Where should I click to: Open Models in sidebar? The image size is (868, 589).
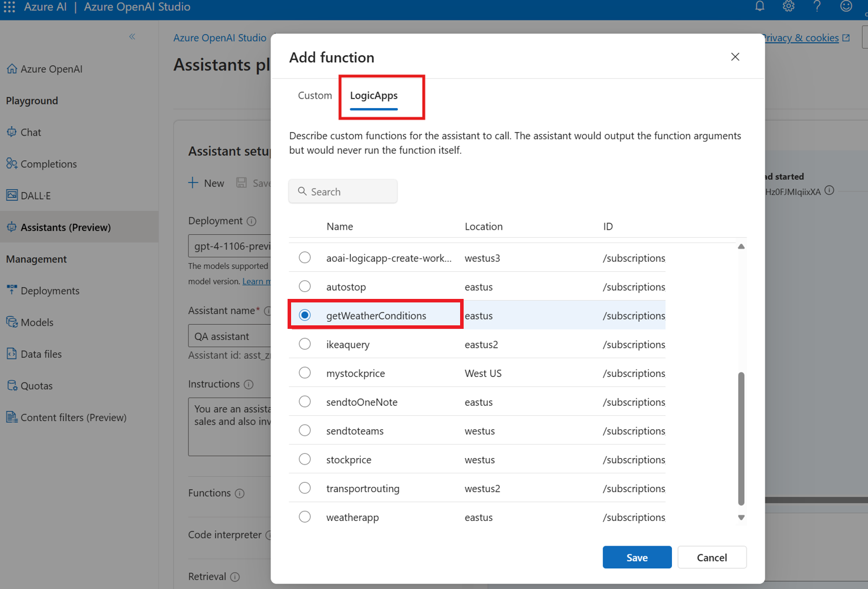click(x=30, y=322)
